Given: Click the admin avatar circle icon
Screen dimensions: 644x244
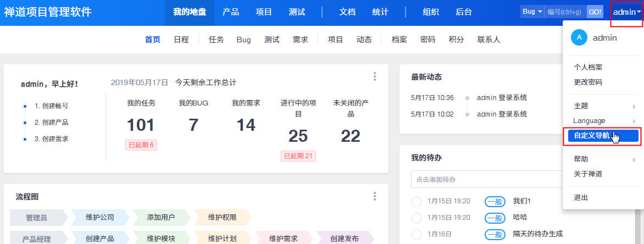Looking at the screenshot, I should click(579, 38).
